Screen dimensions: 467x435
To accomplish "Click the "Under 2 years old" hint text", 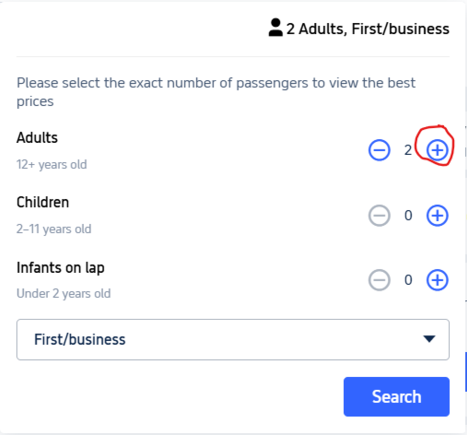I will (x=63, y=293).
